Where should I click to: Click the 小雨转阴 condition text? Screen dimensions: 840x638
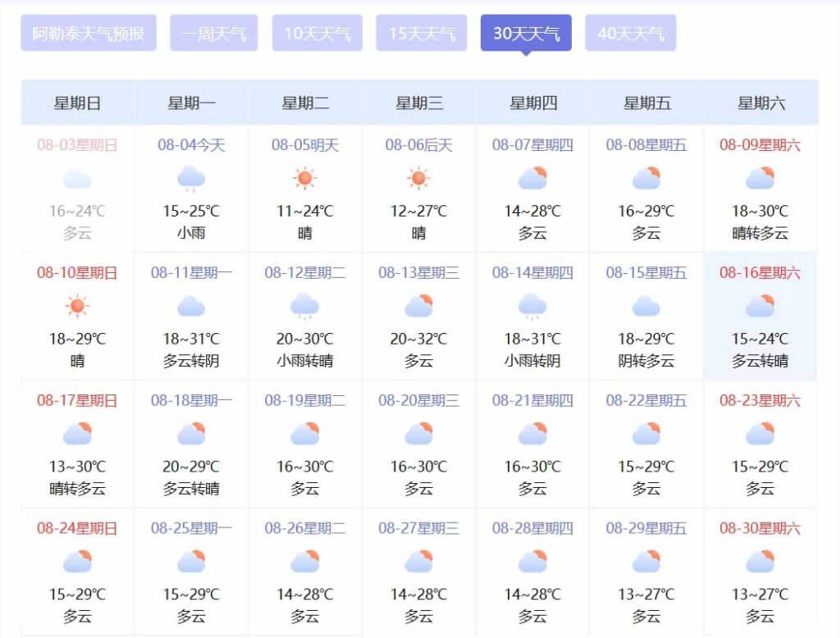pos(532,361)
